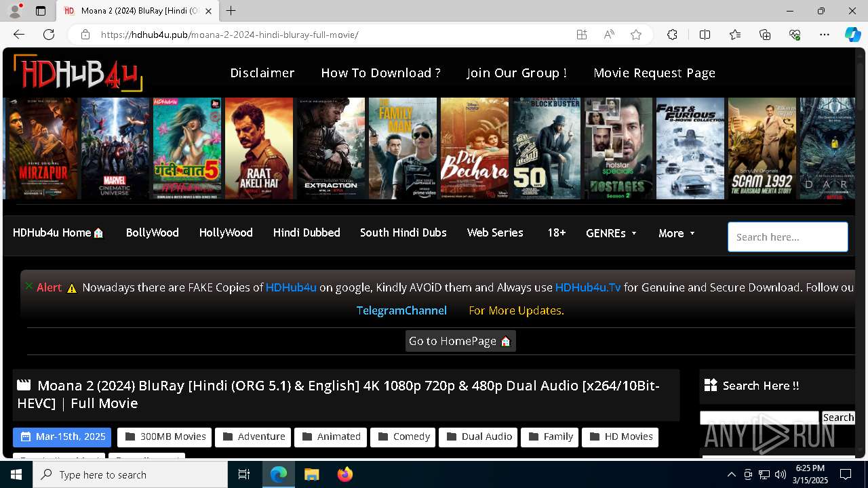This screenshot has width=868, height=488.
Task: Refresh the page with the reload icon
Action: pyautogui.click(x=49, y=35)
